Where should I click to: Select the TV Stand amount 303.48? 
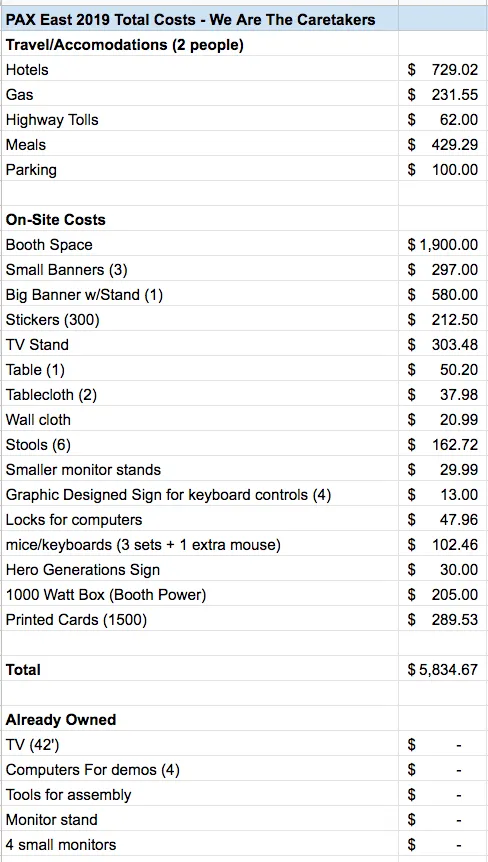click(x=443, y=345)
